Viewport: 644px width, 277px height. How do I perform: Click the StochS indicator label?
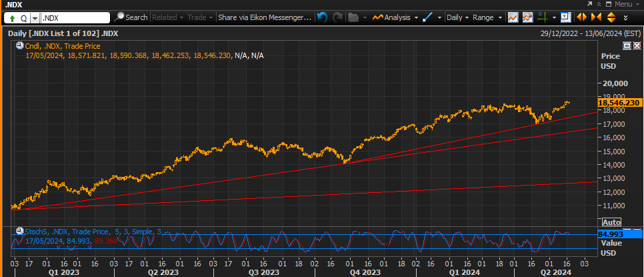point(93,232)
